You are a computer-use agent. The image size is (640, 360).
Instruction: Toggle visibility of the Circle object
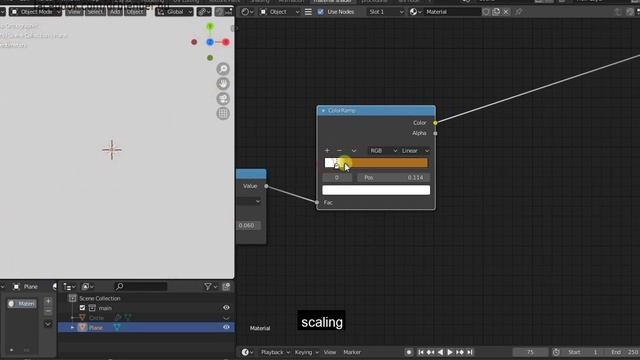tap(226, 318)
